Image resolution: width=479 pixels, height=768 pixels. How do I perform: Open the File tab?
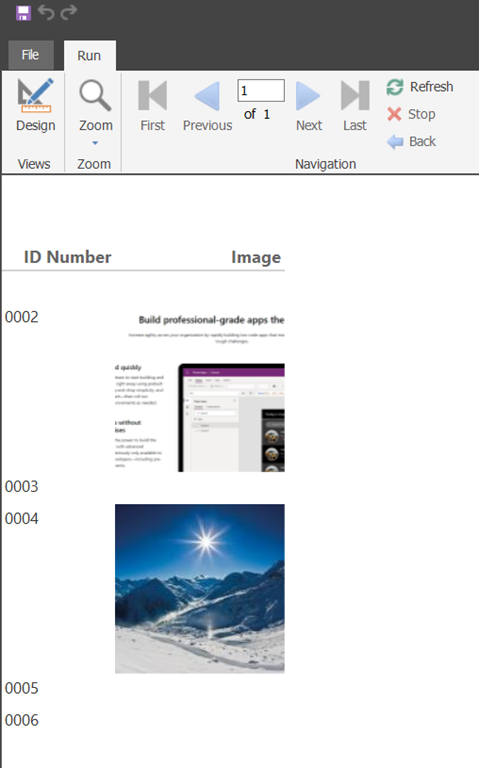30,55
